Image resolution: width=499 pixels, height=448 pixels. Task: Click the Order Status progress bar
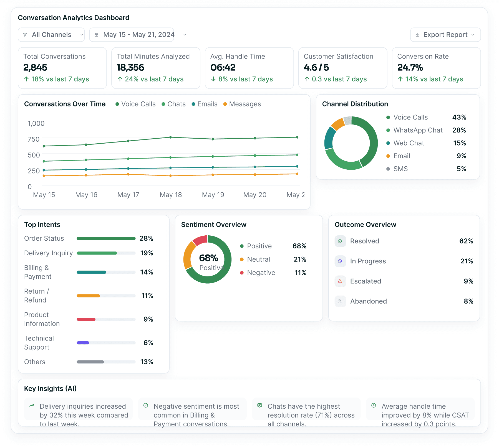[106, 238]
